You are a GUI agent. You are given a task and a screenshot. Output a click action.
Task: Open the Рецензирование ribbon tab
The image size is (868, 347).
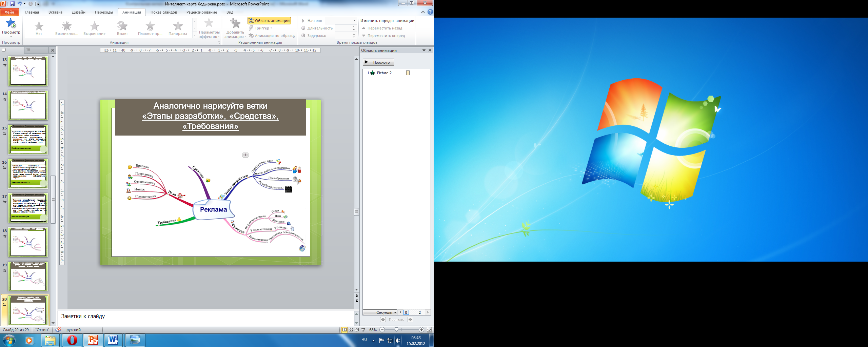(x=202, y=12)
